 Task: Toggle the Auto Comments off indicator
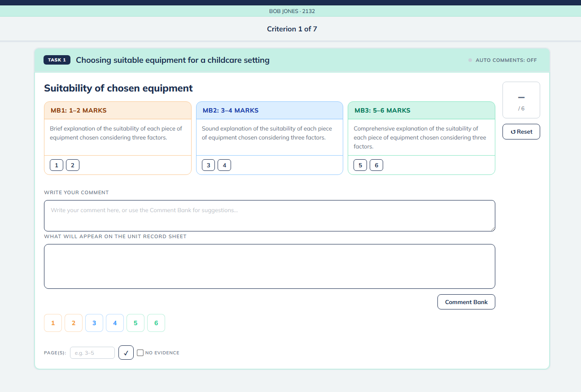[502, 60]
